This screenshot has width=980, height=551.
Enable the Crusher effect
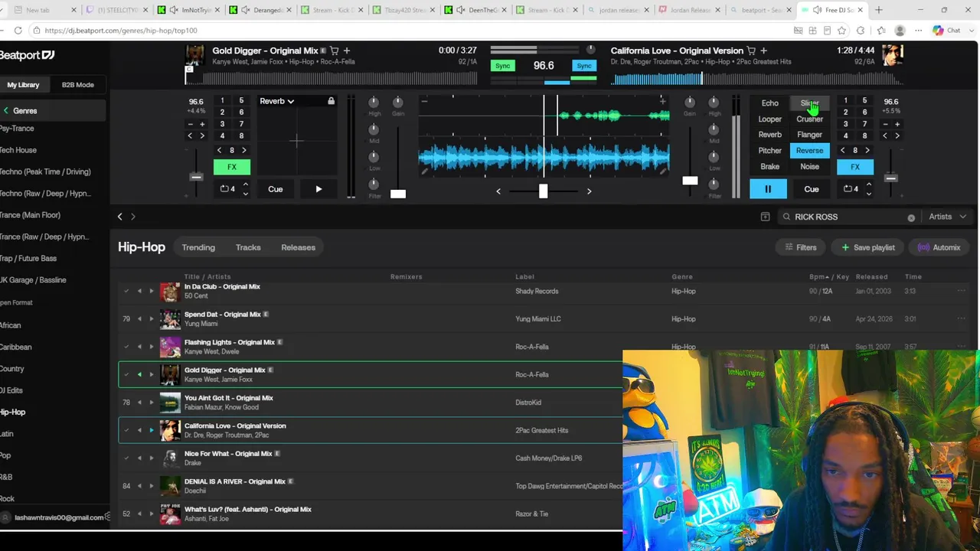[x=809, y=119]
